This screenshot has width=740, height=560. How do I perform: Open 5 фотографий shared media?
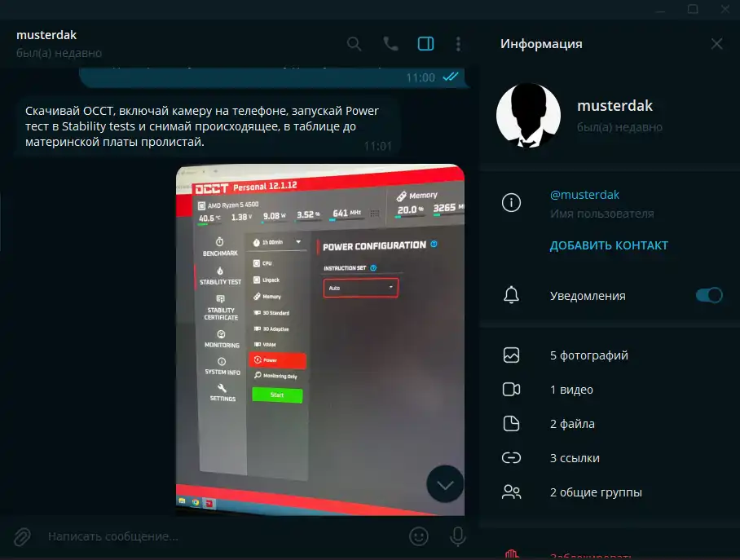tap(588, 355)
